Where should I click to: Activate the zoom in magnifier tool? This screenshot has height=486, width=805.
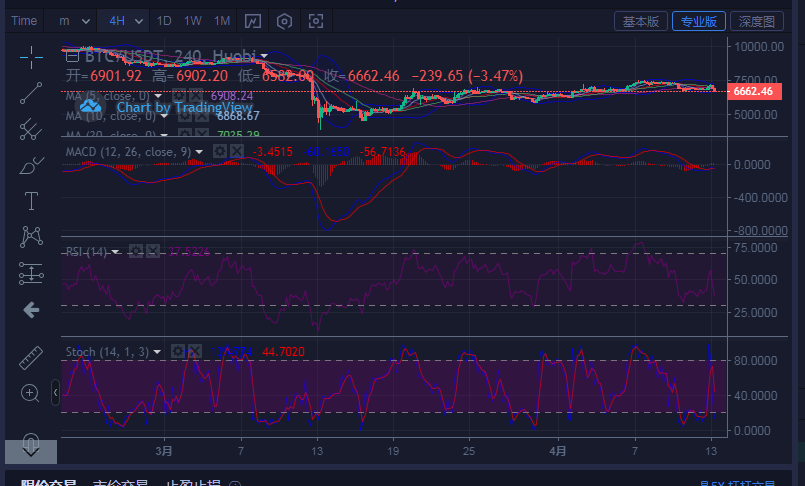click(30, 393)
